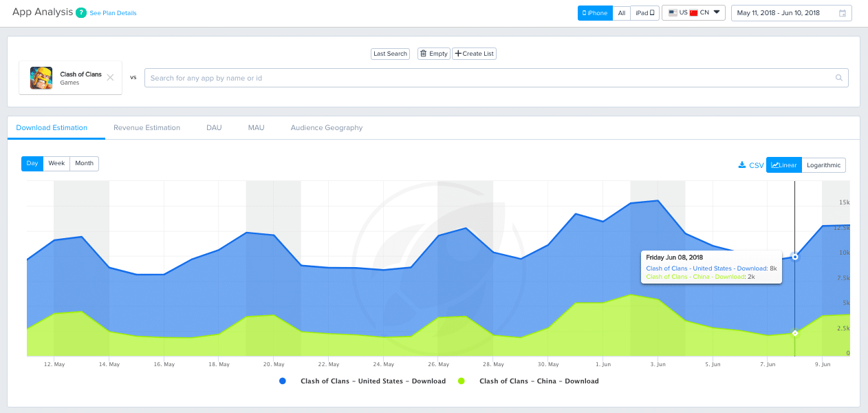The image size is (868, 413).
Task: Switch chart to Logarithmic scale
Action: coord(823,165)
